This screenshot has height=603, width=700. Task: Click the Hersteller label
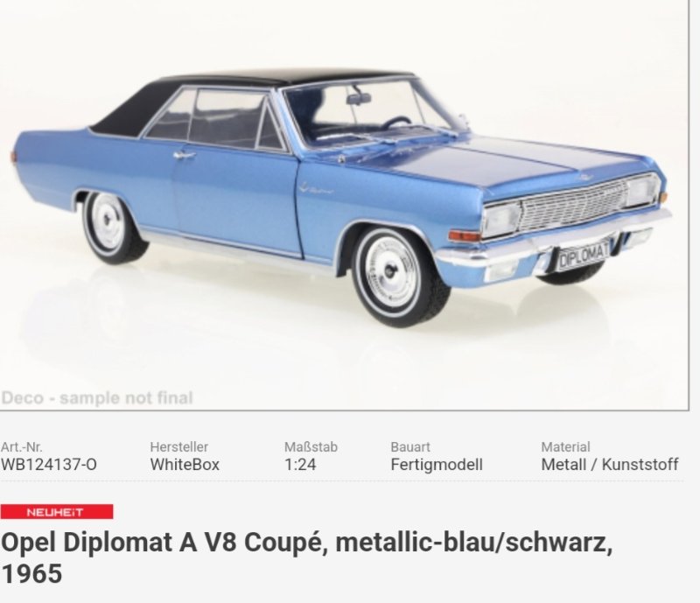179,446
